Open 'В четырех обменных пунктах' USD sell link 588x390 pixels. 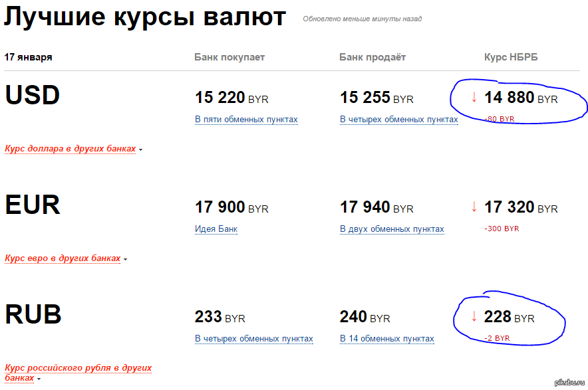pos(398,120)
